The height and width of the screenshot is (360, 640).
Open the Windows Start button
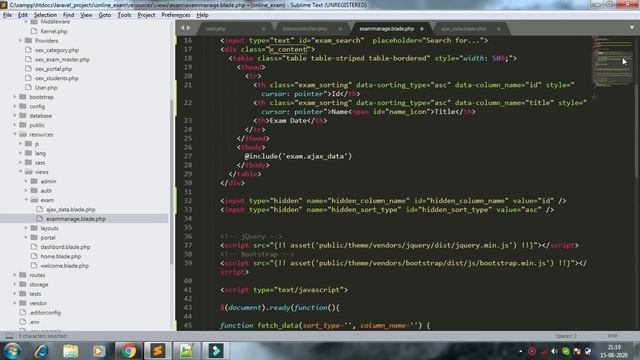coord(12,351)
